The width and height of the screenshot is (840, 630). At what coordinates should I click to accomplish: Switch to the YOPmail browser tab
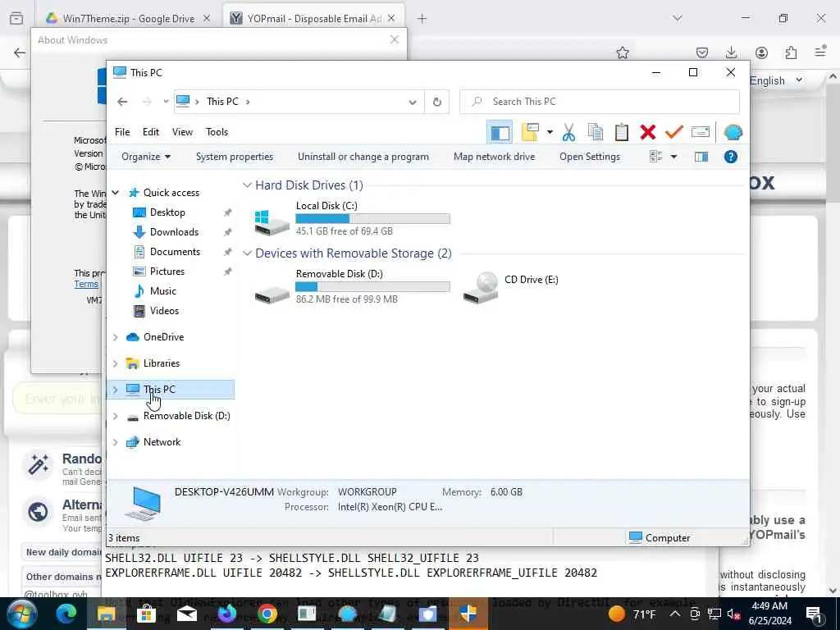click(313, 19)
